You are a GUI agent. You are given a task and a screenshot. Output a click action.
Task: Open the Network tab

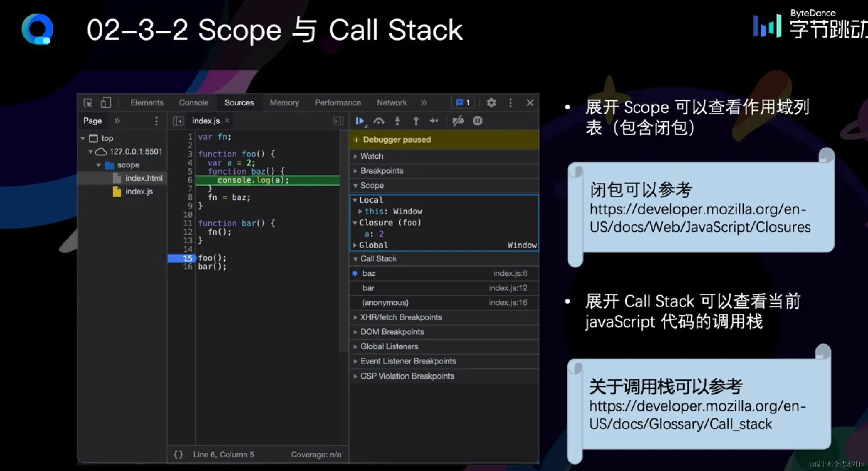pyautogui.click(x=392, y=103)
